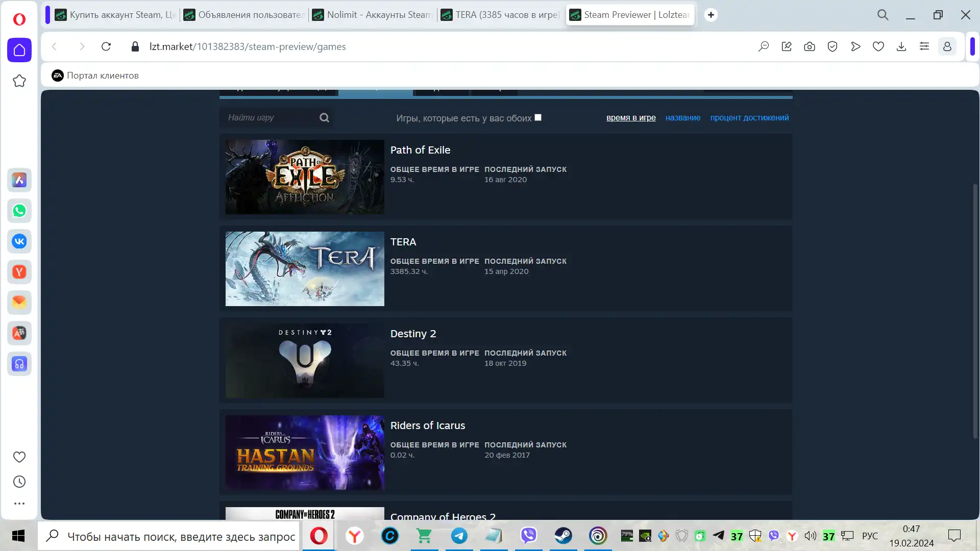Sort games by 'время в игре'
Screen dimensions: 980x551
pyautogui.click(x=631, y=118)
